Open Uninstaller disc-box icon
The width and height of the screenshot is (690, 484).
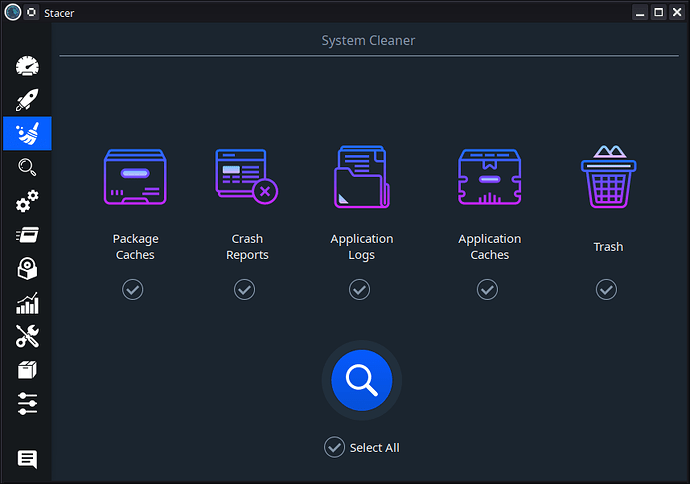tap(27, 269)
